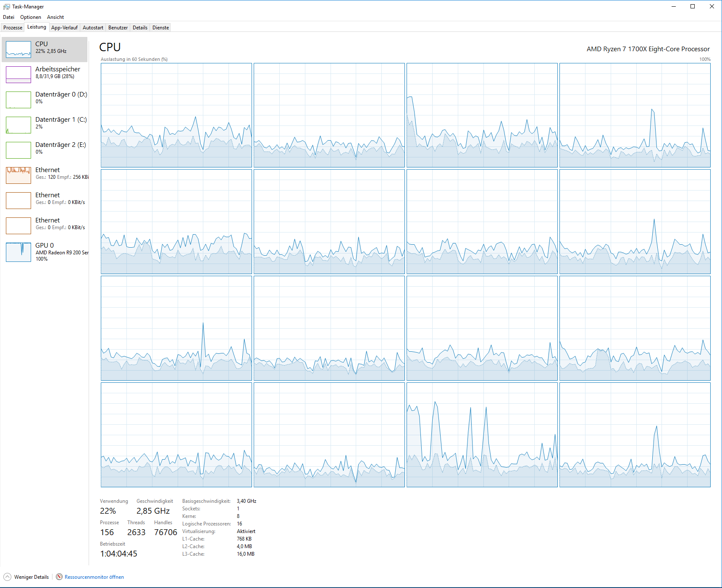Select the Datenträger 2 (E:) graph icon
This screenshot has height=588, width=722.
pyautogui.click(x=18, y=150)
